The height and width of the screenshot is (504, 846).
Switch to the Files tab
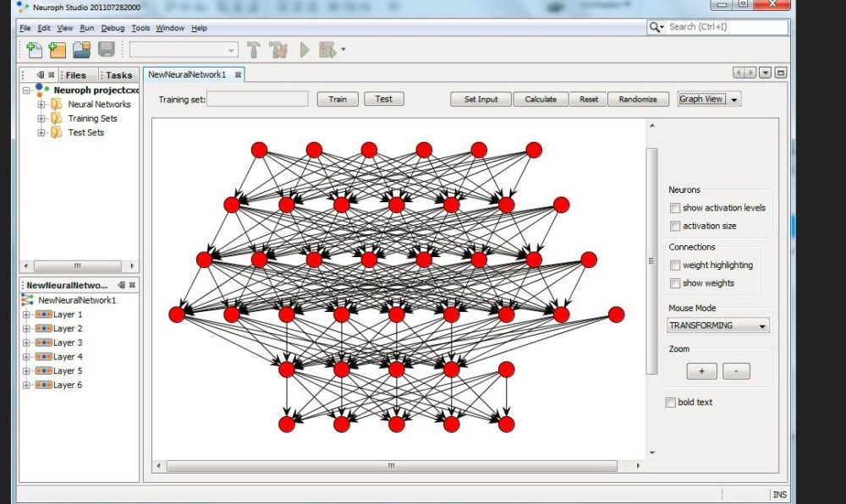click(x=75, y=75)
